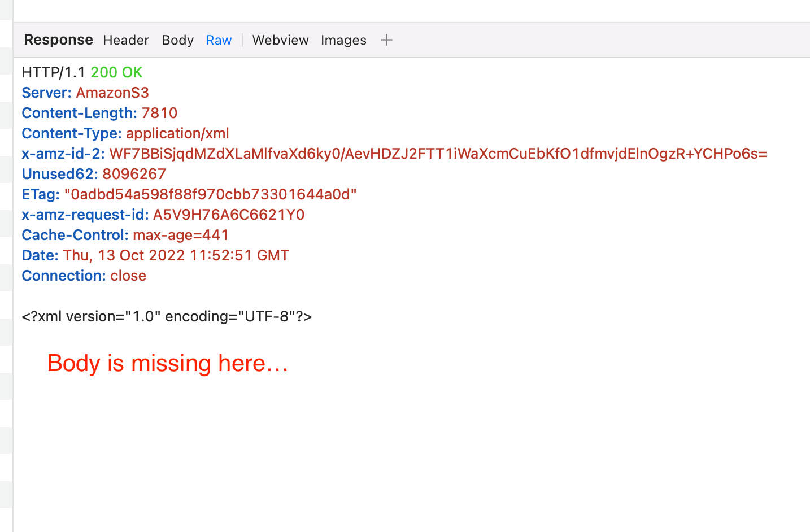Click the Response section label
Image resolution: width=810 pixels, height=532 pixels.
[58, 40]
